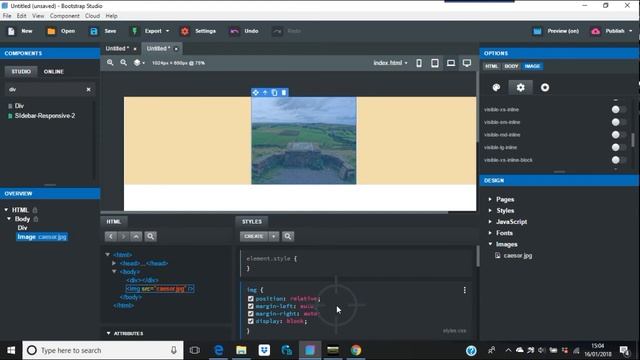Select HTML breadcrumb in Options
The image size is (640, 360).
[x=492, y=66]
